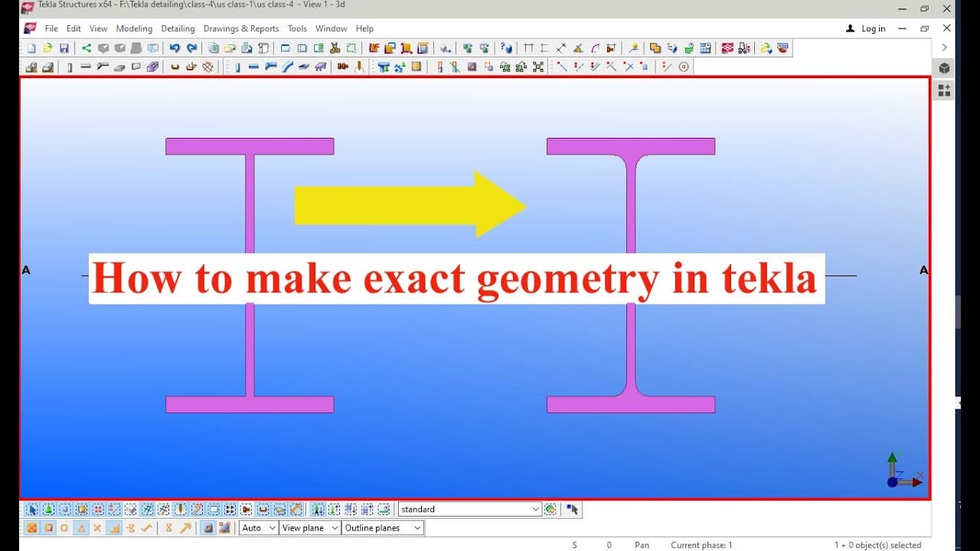Click the right rounded I-beam profile
The height and width of the screenshot is (551, 980).
(631, 275)
